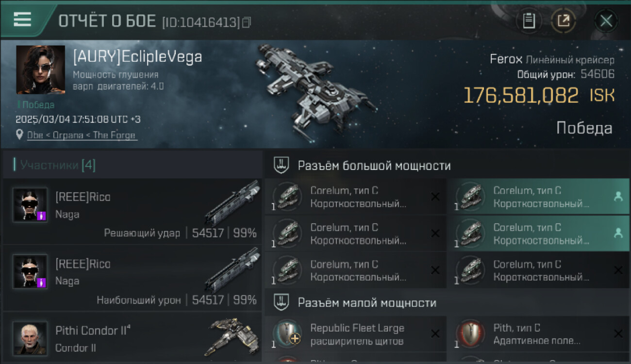Click the Obe < Orpana < The Forge location link
Image resolution: width=631 pixels, height=364 pixels.
(x=81, y=135)
